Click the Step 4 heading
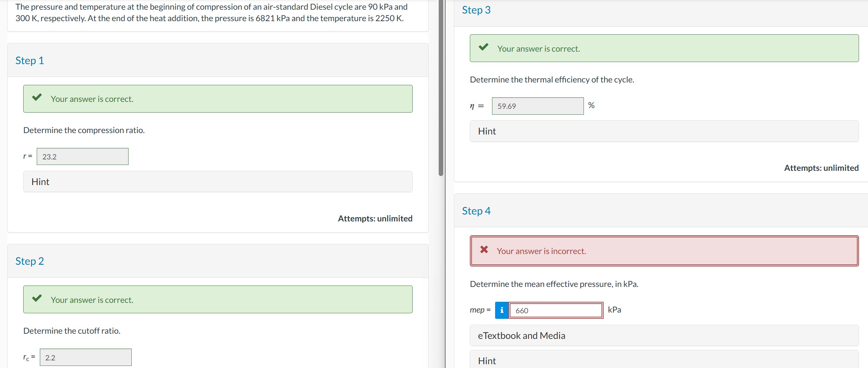The width and height of the screenshot is (868, 368). pyautogui.click(x=476, y=210)
